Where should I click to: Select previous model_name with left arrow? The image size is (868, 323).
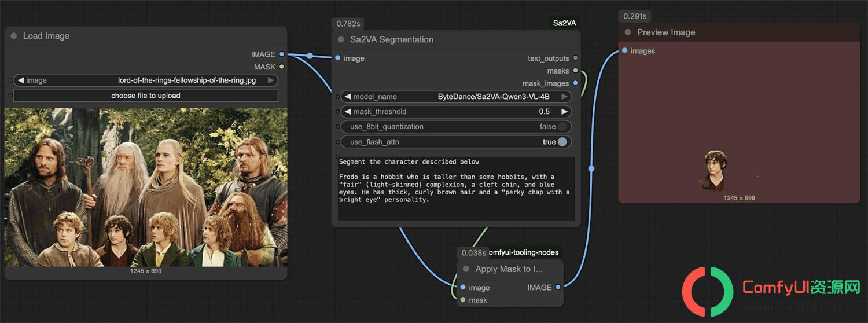click(347, 97)
